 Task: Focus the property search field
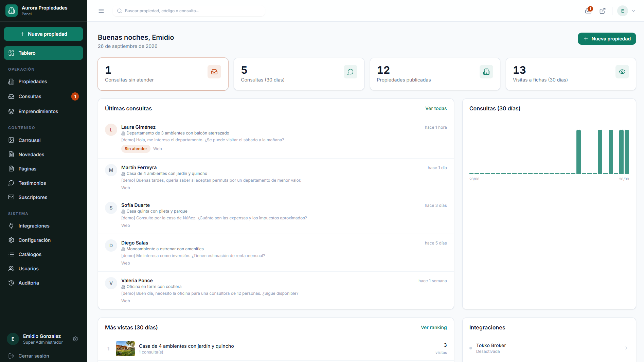tap(189, 11)
